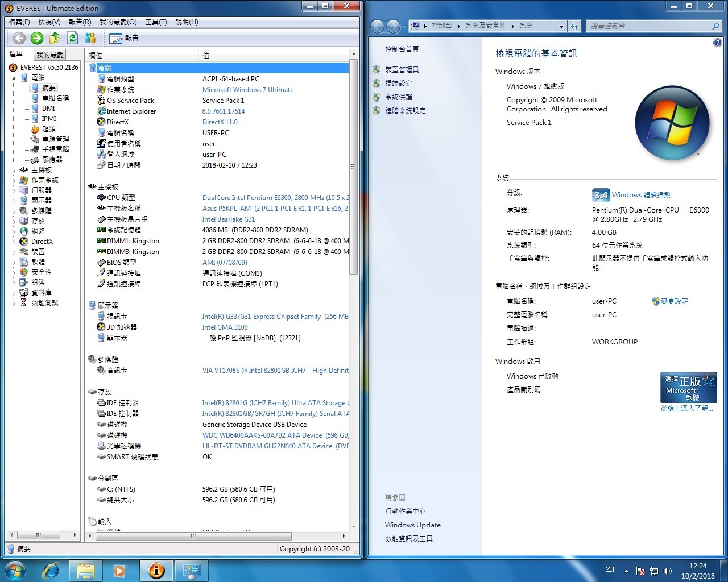Open the Windows Update link
The width and height of the screenshot is (728, 582).
pos(413,525)
